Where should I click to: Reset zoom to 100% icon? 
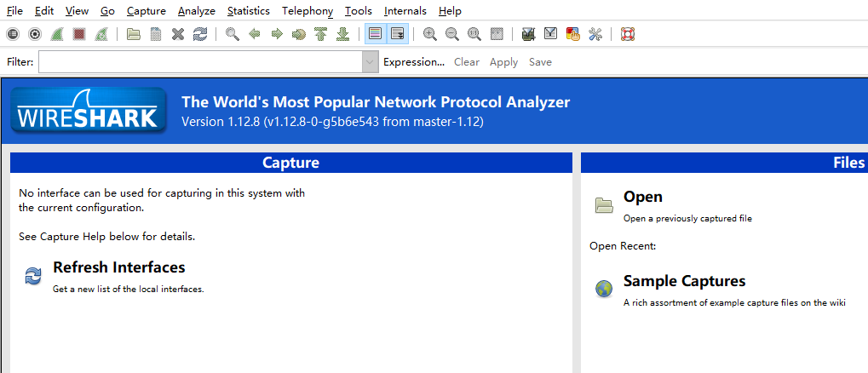474,34
